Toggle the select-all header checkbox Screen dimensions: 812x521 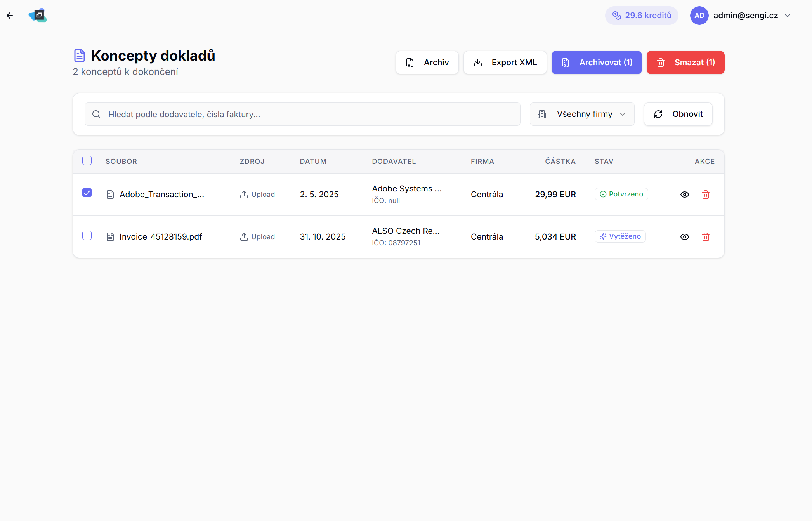tap(87, 160)
